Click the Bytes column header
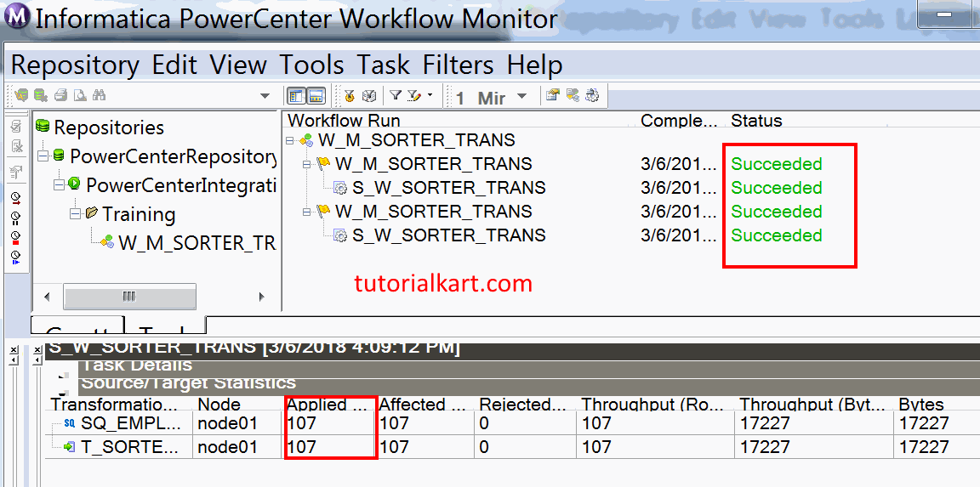Image resolution: width=980 pixels, height=487 pixels. point(921,405)
